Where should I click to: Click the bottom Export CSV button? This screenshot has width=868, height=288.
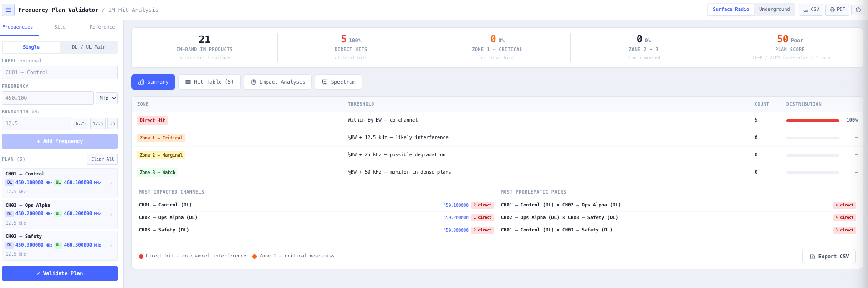coord(829,257)
